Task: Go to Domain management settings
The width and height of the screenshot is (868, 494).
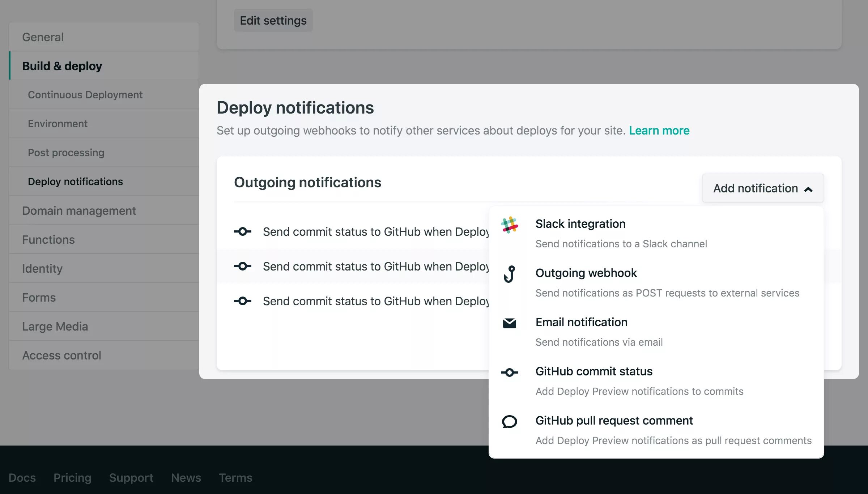Action: point(79,210)
